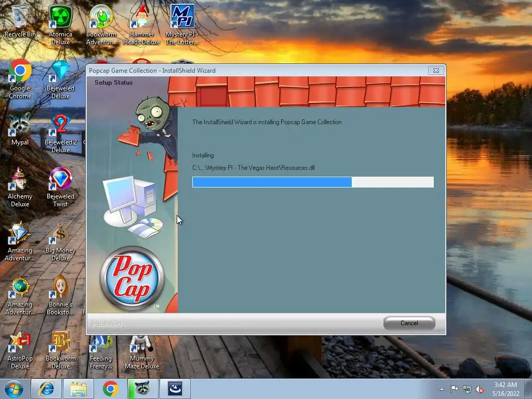Click the Resources.dll file path text

click(254, 168)
